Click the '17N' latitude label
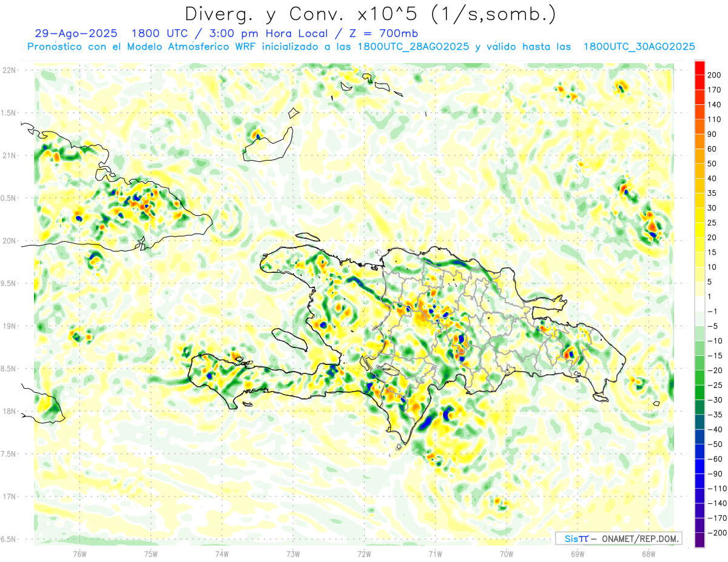Screen dimensions: 728x562 8,497
